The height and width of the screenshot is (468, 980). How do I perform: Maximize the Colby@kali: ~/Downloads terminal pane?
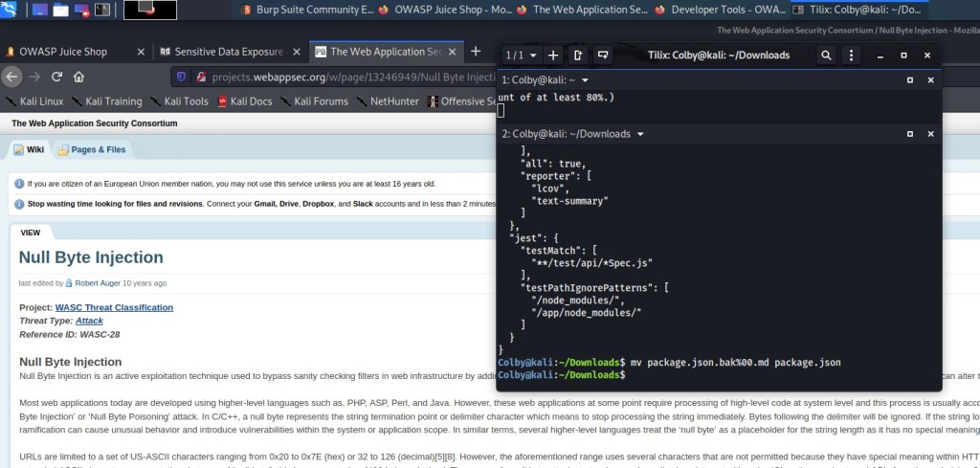coord(910,134)
